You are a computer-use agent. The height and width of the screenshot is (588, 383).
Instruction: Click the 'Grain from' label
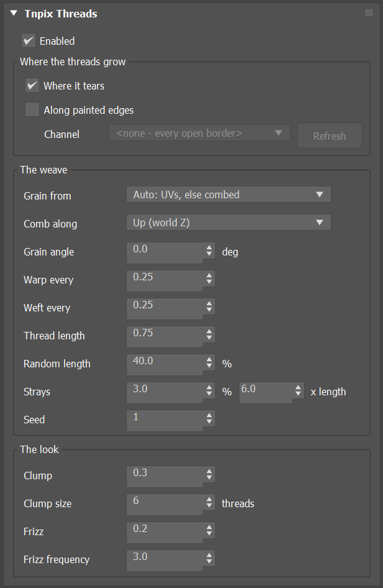tap(47, 196)
